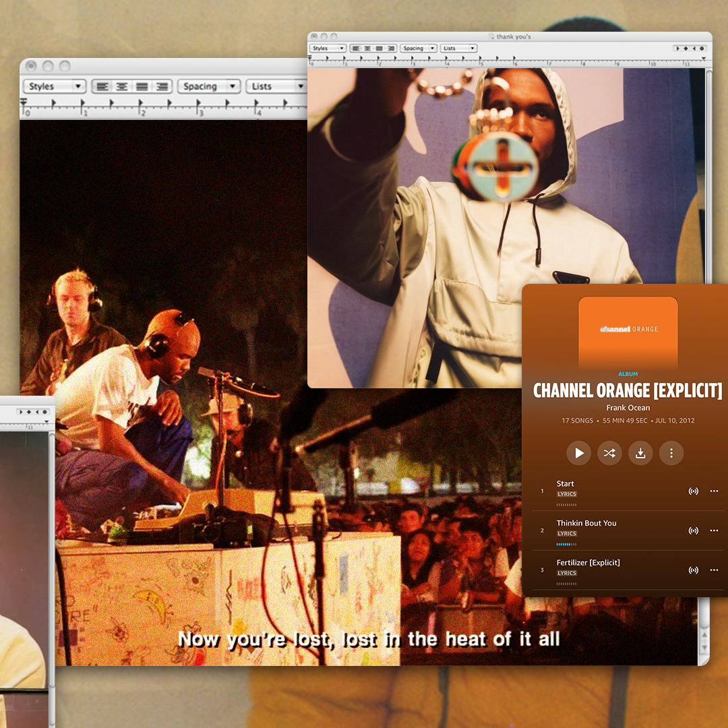Open Styles dropdown in large video window
Screen dimensions: 728x728
point(55,86)
